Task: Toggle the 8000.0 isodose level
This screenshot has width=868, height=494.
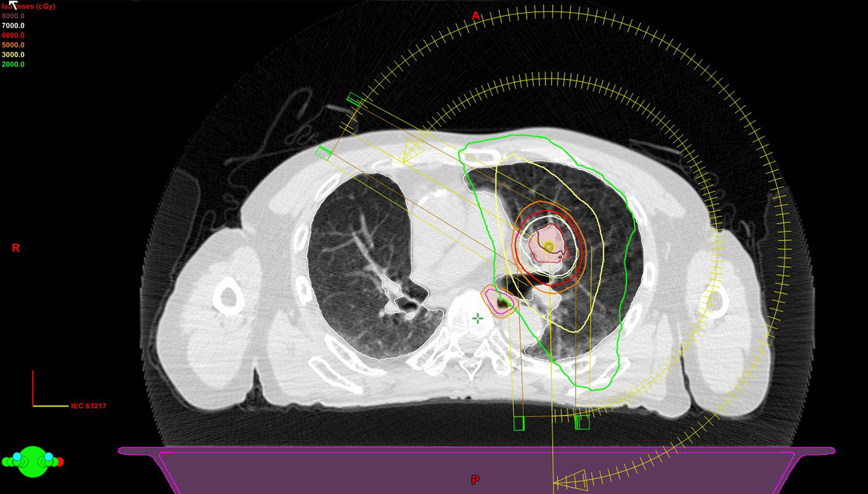Action: click(13, 15)
